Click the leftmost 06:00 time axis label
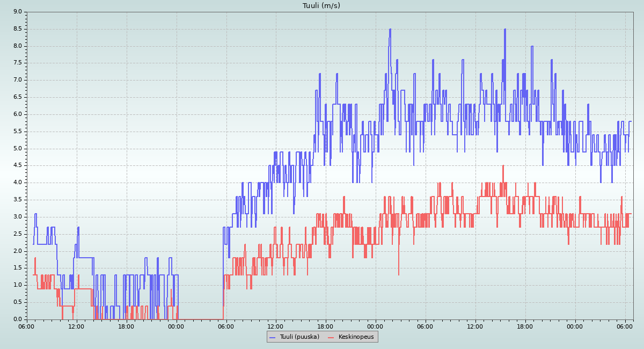Image resolution: width=644 pixels, height=349 pixels. point(27,326)
